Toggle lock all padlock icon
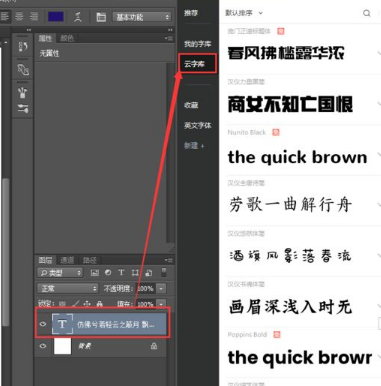The width and height of the screenshot is (381, 386). (99, 304)
